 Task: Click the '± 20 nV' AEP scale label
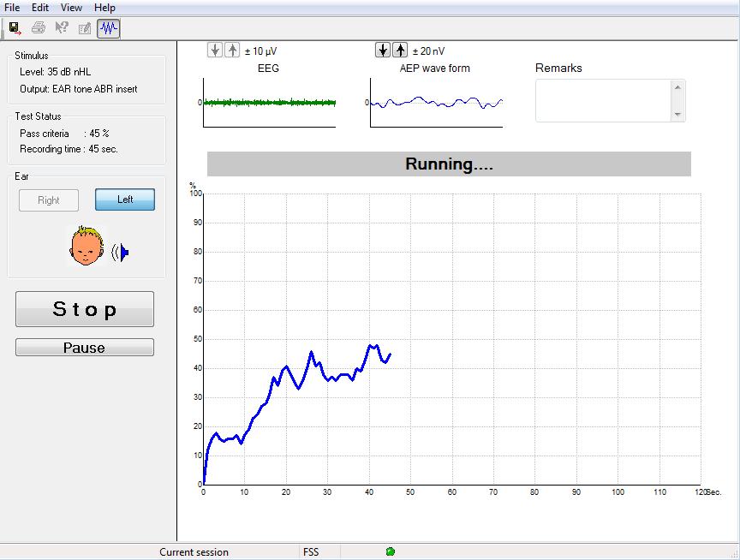(428, 51)
